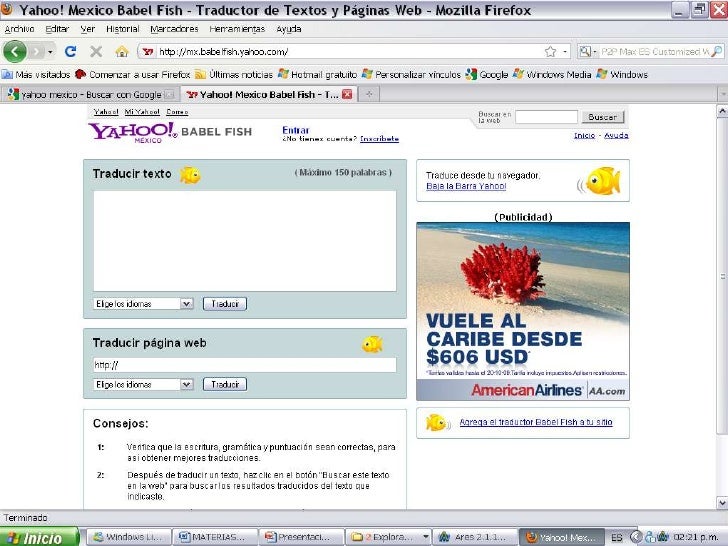Click the Entrar sign-in link
Viewport: 728px width, 546px height.
point(296,130)
